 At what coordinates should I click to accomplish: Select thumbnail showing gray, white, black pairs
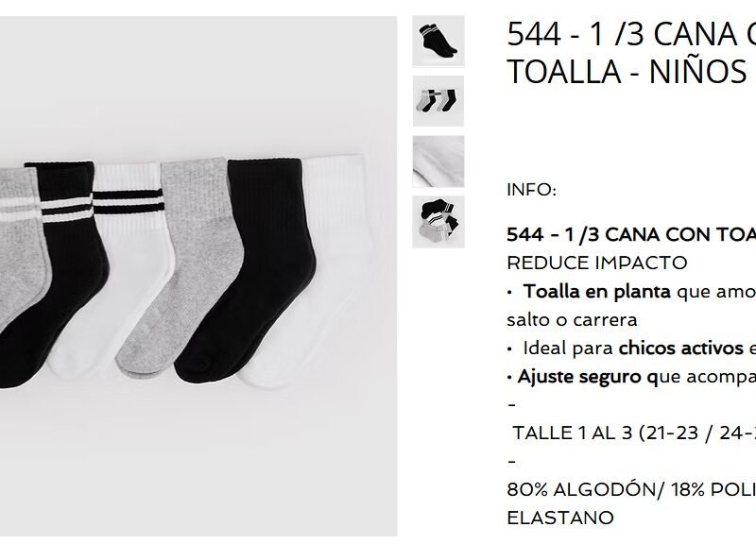(x=438, y=101)
